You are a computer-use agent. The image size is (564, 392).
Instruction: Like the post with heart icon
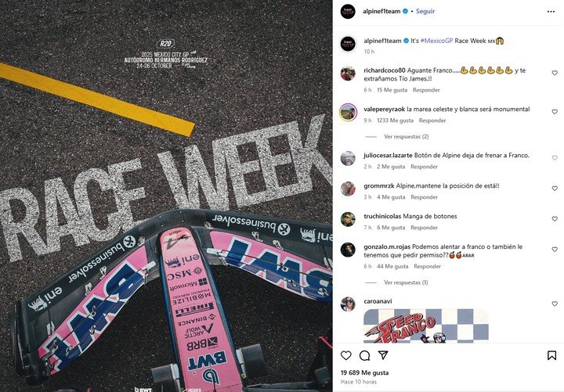coord(345,355)
